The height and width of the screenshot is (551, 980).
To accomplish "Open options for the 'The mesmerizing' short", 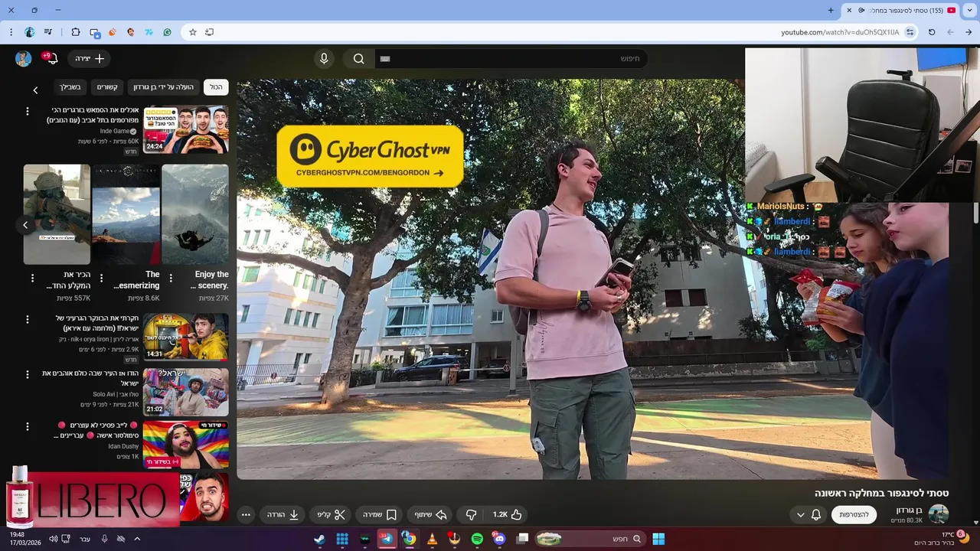I will pyautogui.click(x=101, y=279).
